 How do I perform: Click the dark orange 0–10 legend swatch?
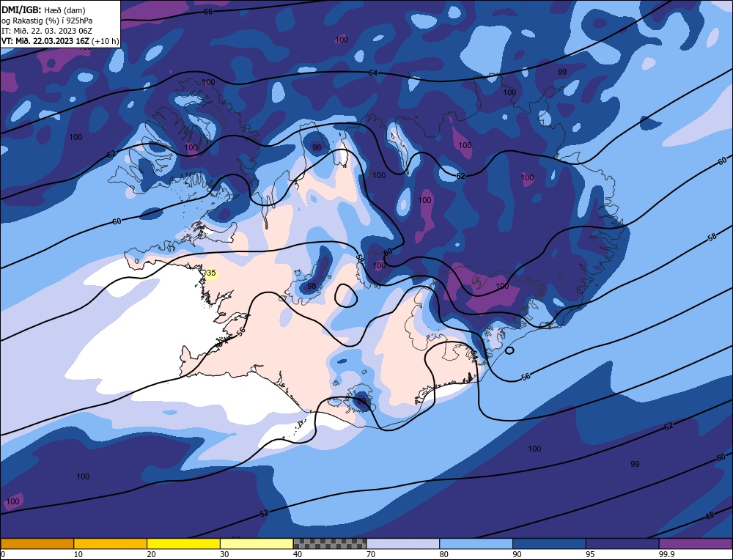[x=37, y=543]
